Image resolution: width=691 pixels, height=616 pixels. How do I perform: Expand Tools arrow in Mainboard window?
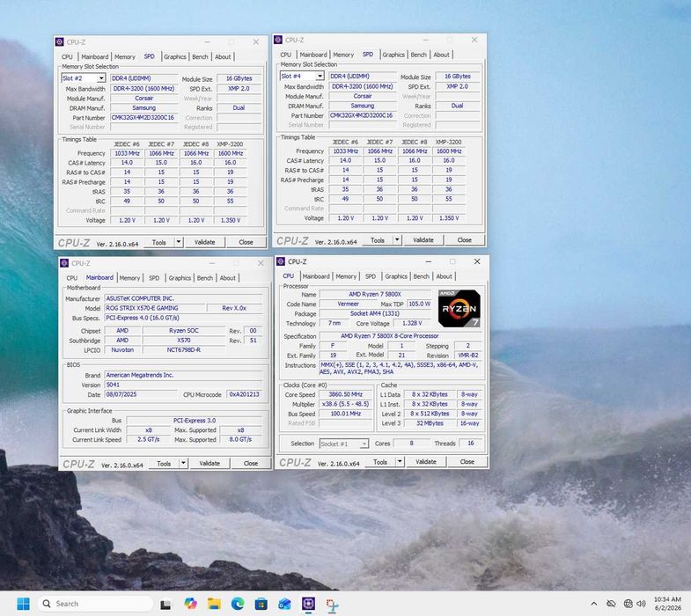pos(183,463)
